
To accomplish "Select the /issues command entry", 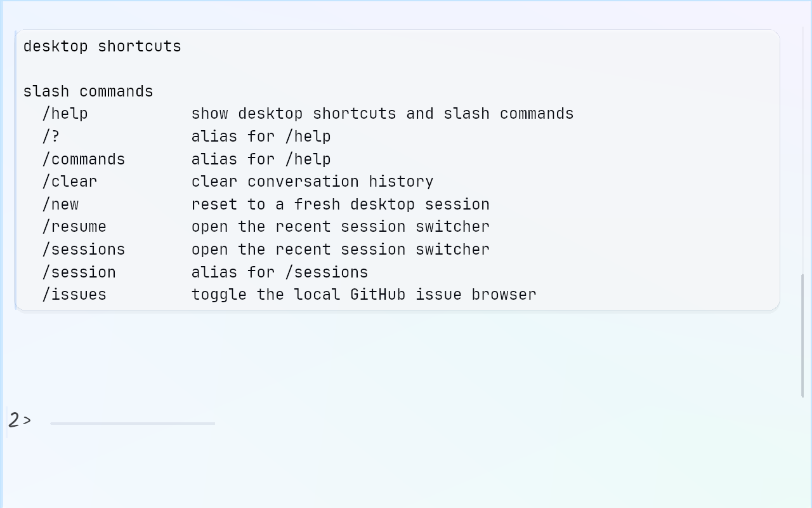I will coord(74,295).
